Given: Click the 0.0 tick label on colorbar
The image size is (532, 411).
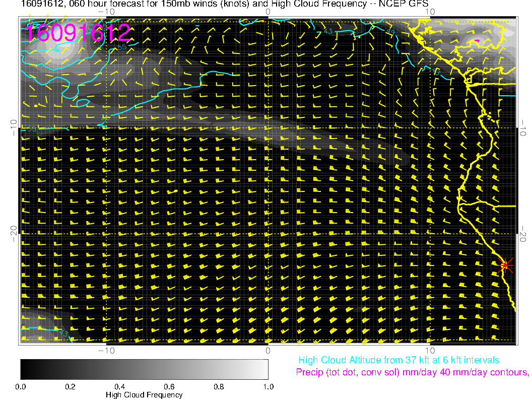Looking at the screenshot, I should (21, 387).
